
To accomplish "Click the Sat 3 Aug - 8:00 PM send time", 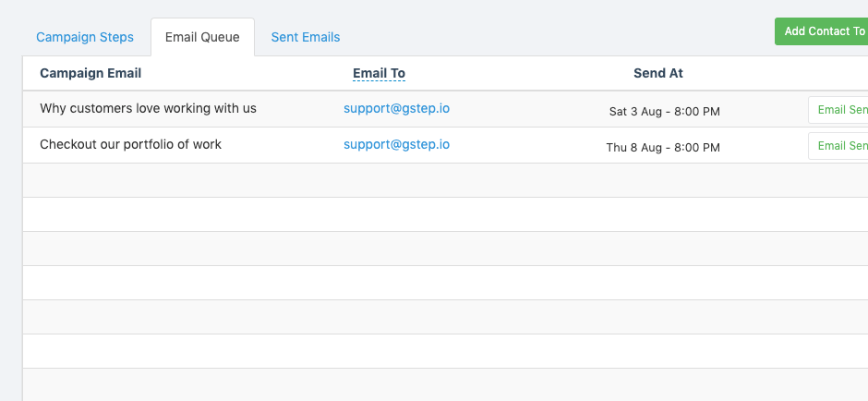I will 664,111.
